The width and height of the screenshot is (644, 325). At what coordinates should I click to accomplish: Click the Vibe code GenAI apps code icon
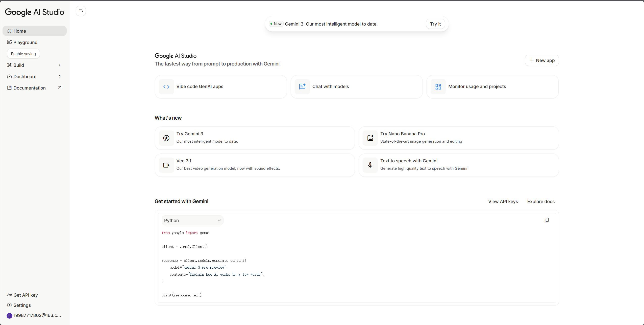tap(166, 87)
